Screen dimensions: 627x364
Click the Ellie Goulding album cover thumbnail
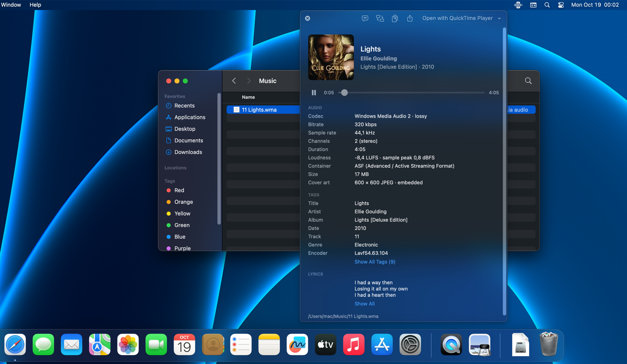pyautogui.click(x=331, y=57)
